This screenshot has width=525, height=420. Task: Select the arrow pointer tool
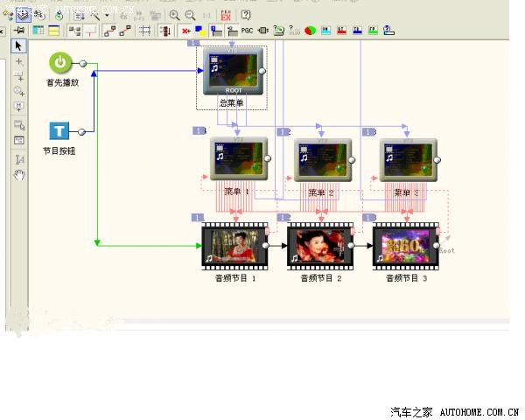pos(19,45)
